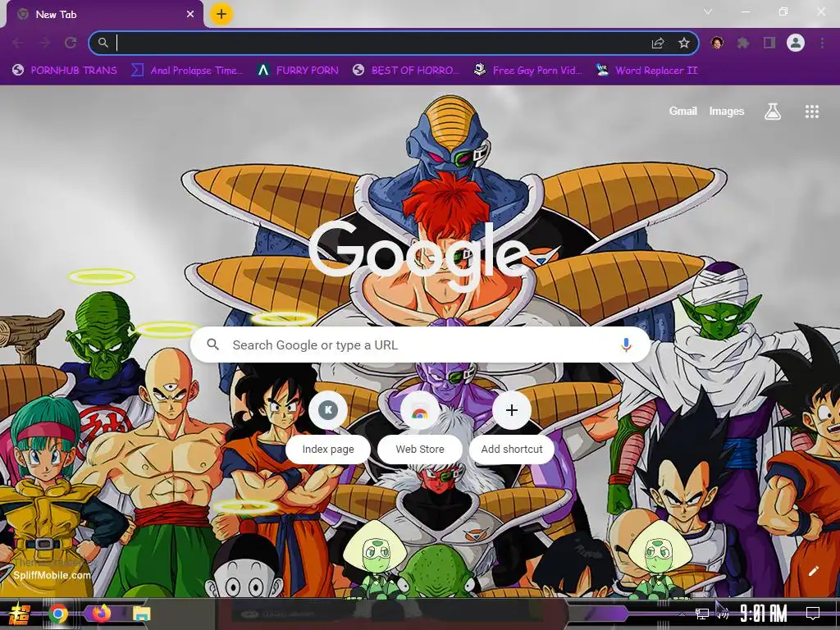The image size is (840, 630).
Task: Open the volume tray icon
Action: point(724,615)
